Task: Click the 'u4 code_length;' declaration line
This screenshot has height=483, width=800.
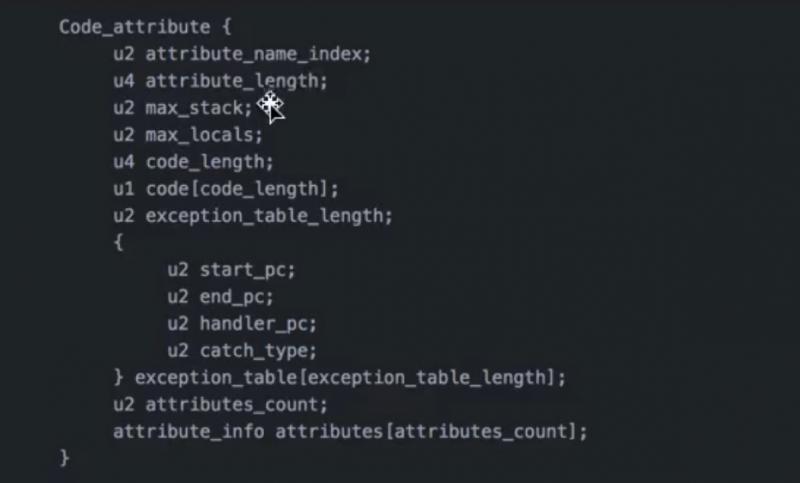Action: [193, 162]
